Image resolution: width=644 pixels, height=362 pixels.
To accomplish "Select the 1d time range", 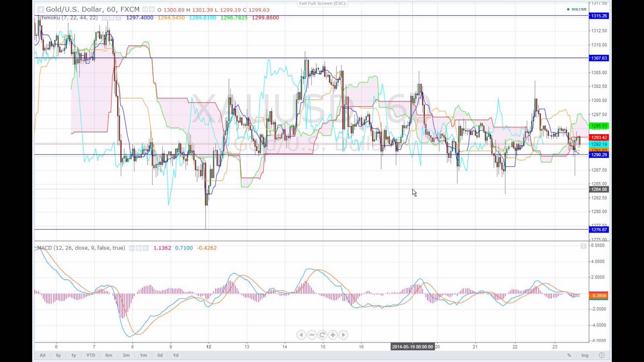I will pos(176,355).
